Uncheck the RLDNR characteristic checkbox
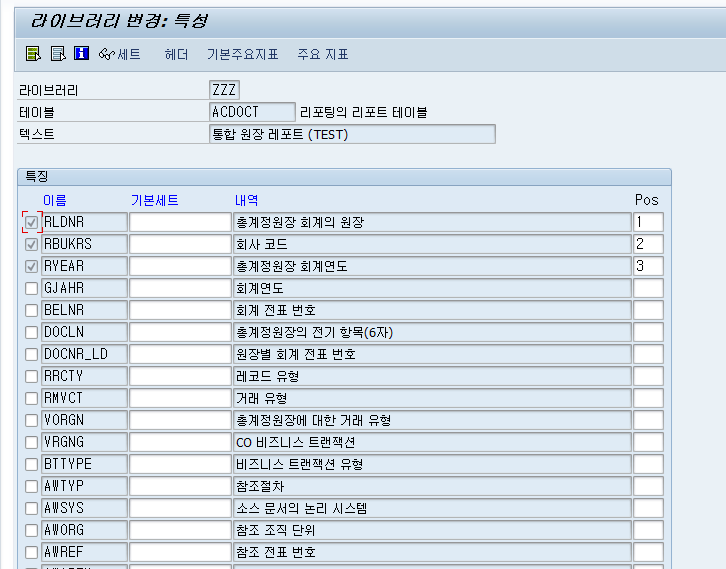726x569 pixels. tap(31, 222)
